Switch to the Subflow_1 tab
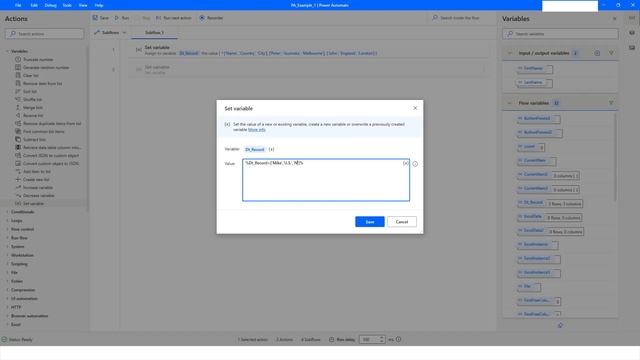 154,33
